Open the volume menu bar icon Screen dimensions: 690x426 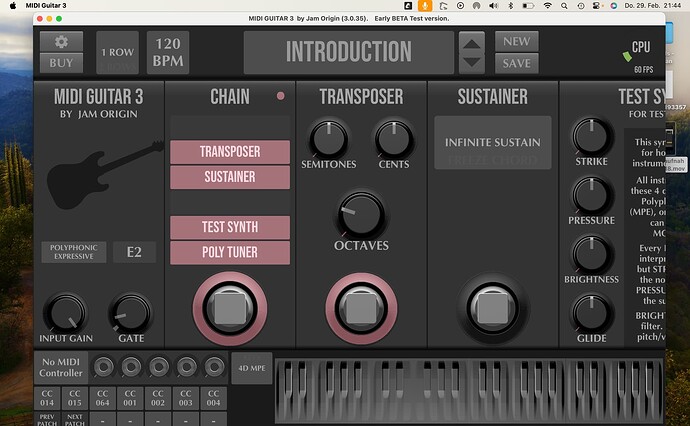[494, 6]
